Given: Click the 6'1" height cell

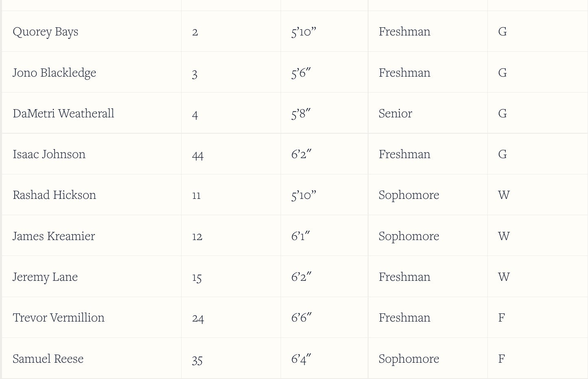Looking at the screenshot, I should [x=301, y=236].
